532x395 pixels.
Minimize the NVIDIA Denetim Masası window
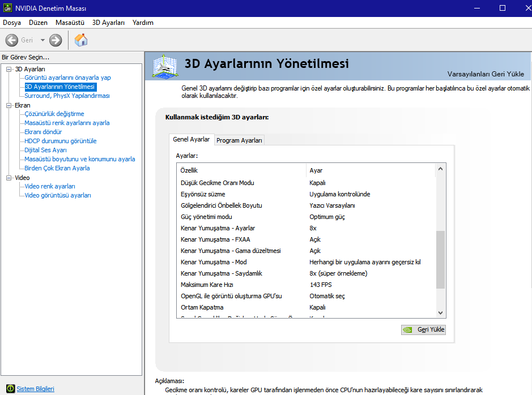click(x=477, y=8)
